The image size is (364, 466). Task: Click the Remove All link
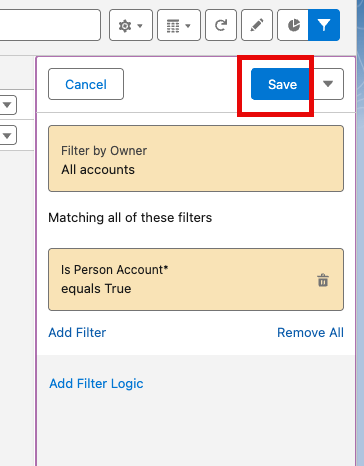tap(310, 332)
